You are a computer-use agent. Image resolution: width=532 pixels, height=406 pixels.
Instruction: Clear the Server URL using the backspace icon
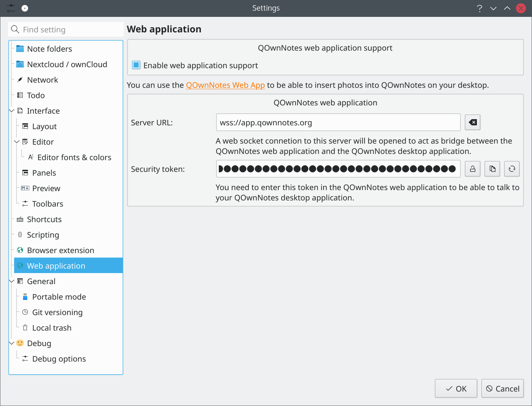[472, 122]
